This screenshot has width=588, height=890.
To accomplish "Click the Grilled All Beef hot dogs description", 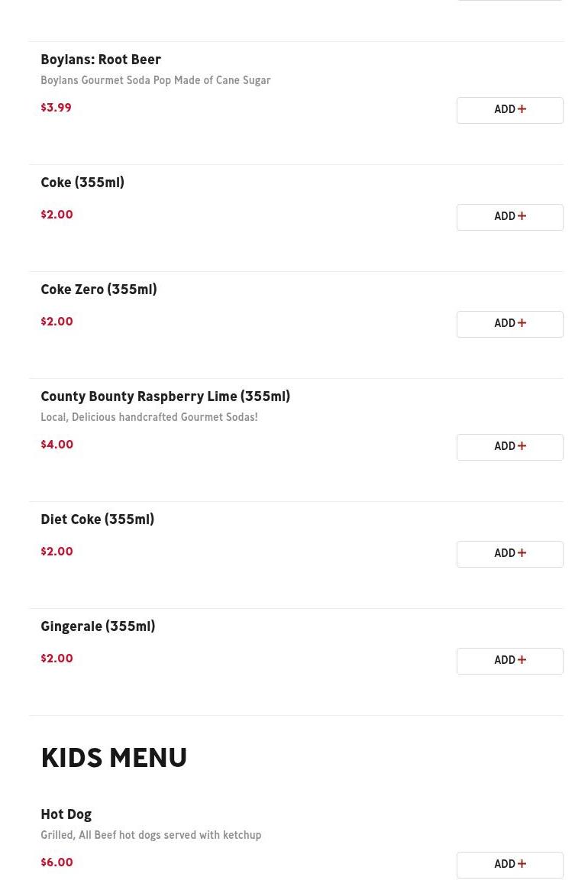I will coord(150,835).
